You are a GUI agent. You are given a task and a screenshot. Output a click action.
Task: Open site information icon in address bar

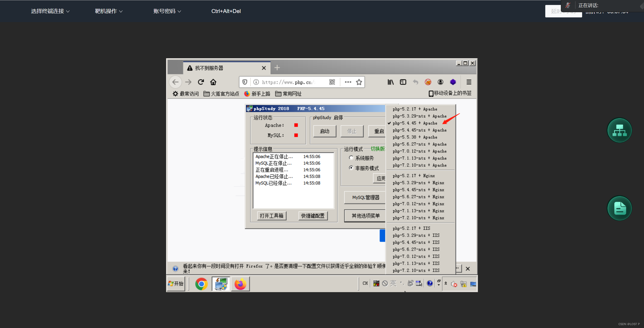pyautogui.click(x=256, y=82)
